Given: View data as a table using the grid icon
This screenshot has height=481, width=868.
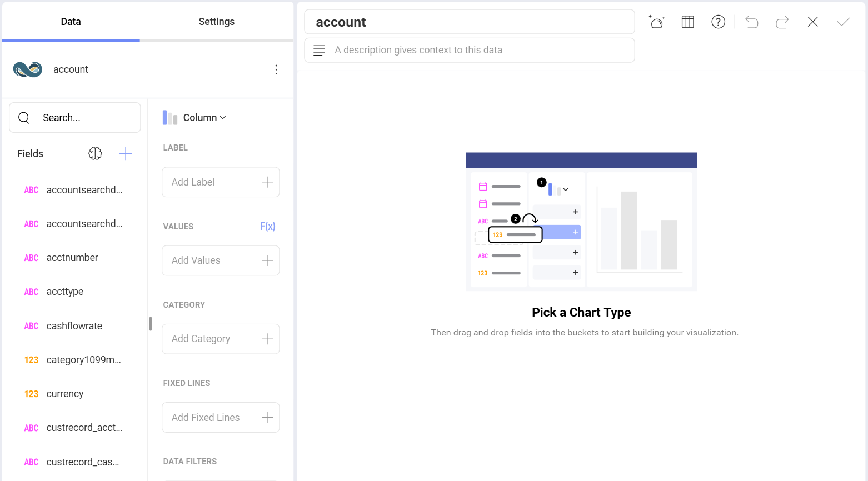Looking at the screenshot, I should pyautogui.click(x=687, y=21).
